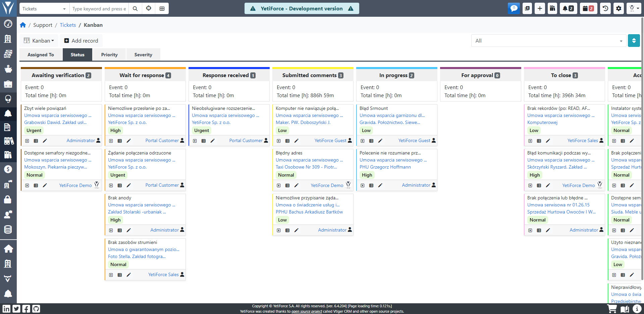This screenshot has width=644, height=314.
Task: Click 'Taxi Osobowe Nr 309 - Piotr...' link
Action: tap(306, 167)
